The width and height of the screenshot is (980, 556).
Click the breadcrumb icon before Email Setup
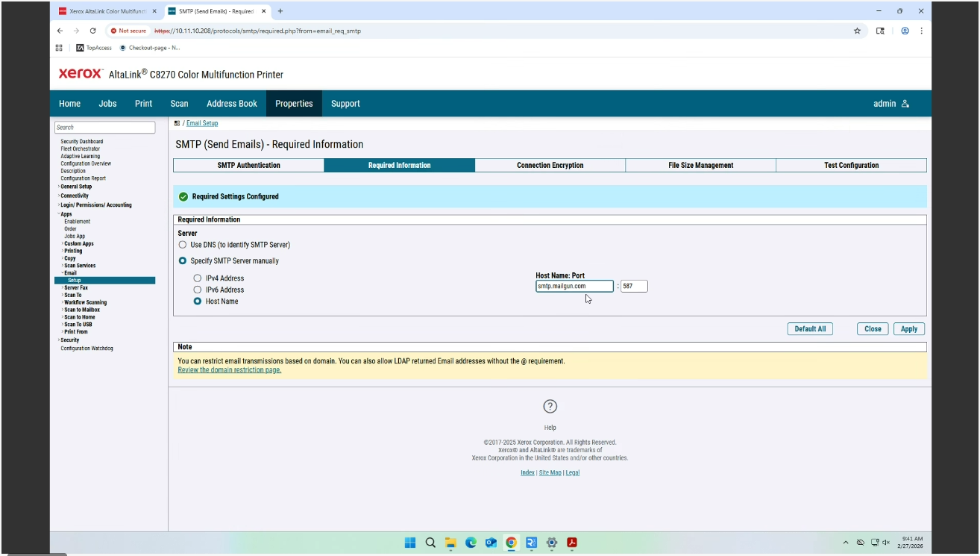coord(178,122)
